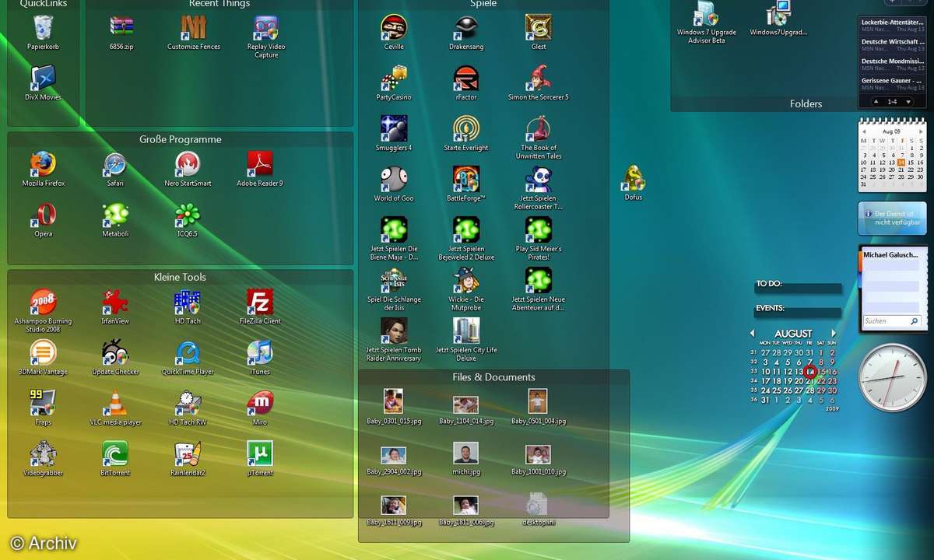Open Lockerbie-Attentäter headline
This screenshot has height=560, width=934.
(893, 26)
